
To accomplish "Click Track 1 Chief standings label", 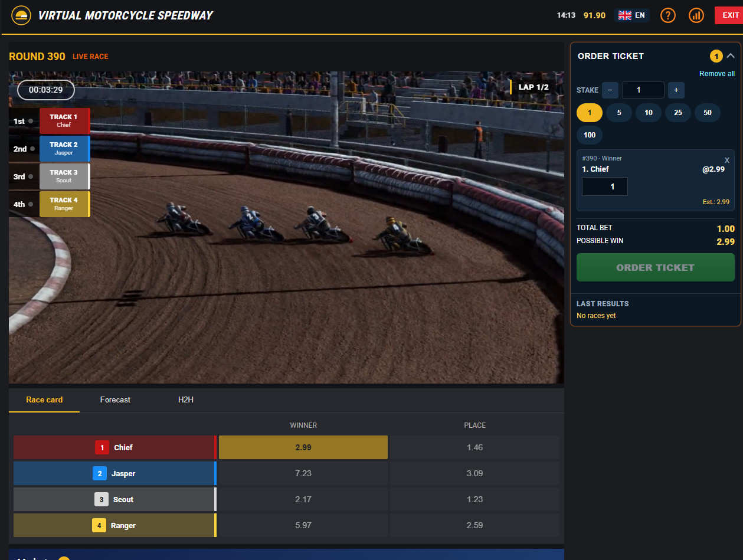I will click(x=64, y=121).
